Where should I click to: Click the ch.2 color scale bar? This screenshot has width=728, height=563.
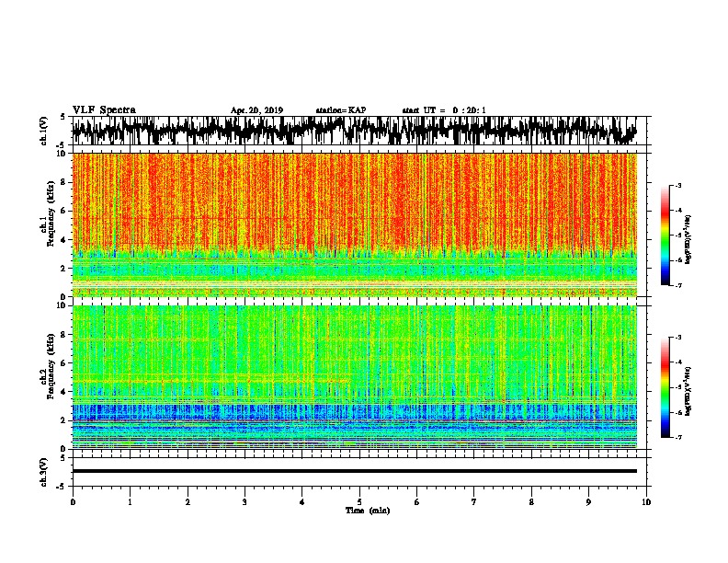[x=665, y=387]
